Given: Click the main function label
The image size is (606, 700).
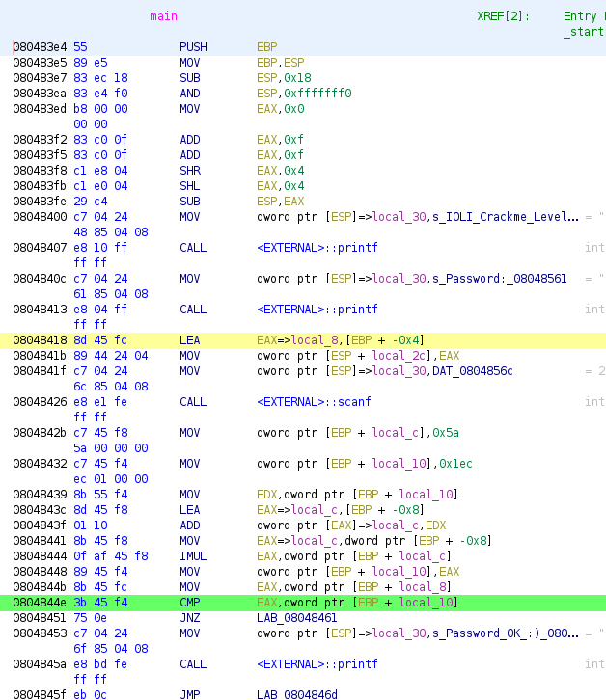Looking at the screenshot, I should 164,16.
